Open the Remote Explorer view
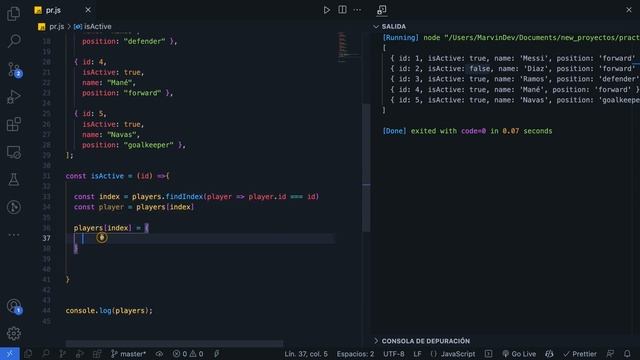 [x=13, y=152]
